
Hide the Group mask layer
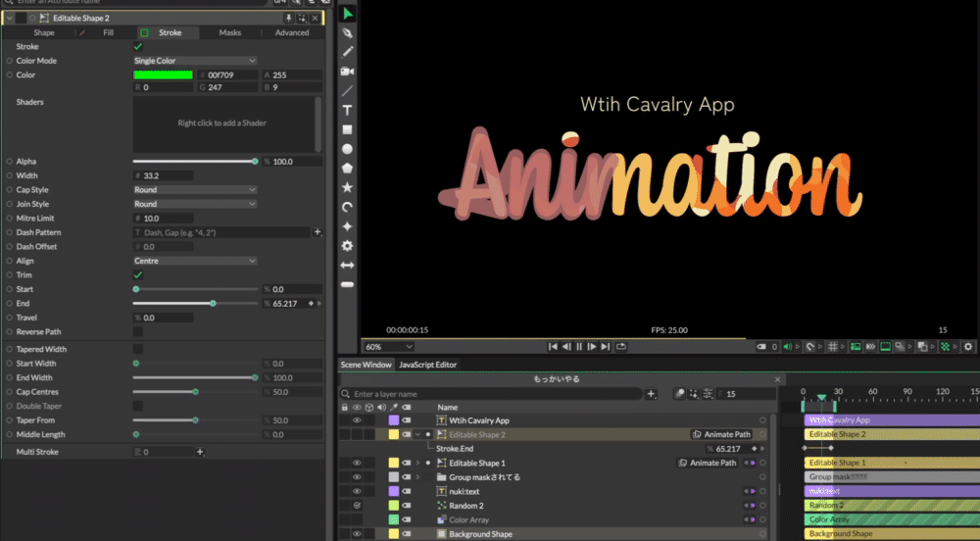[357, 477]
